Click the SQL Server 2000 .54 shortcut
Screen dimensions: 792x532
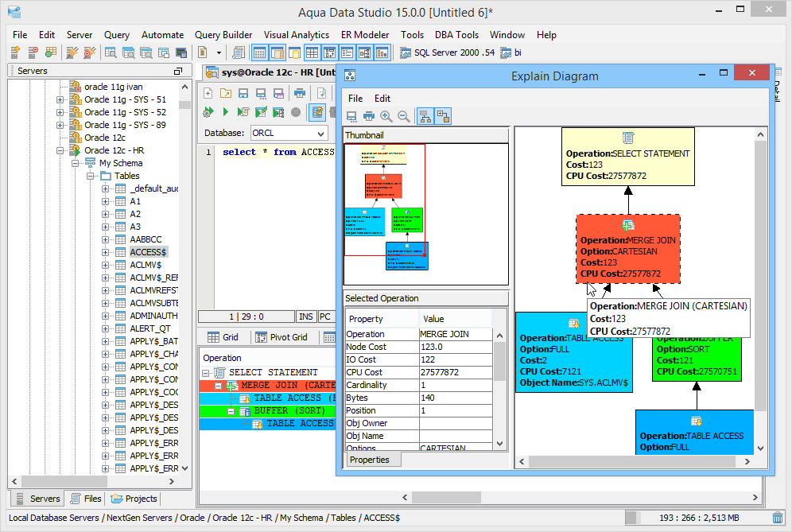(x=448, y=52)
